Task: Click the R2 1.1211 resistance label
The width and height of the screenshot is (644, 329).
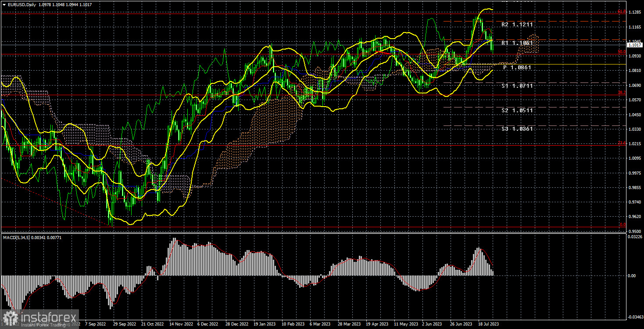Action: click(x=517, y=25)
